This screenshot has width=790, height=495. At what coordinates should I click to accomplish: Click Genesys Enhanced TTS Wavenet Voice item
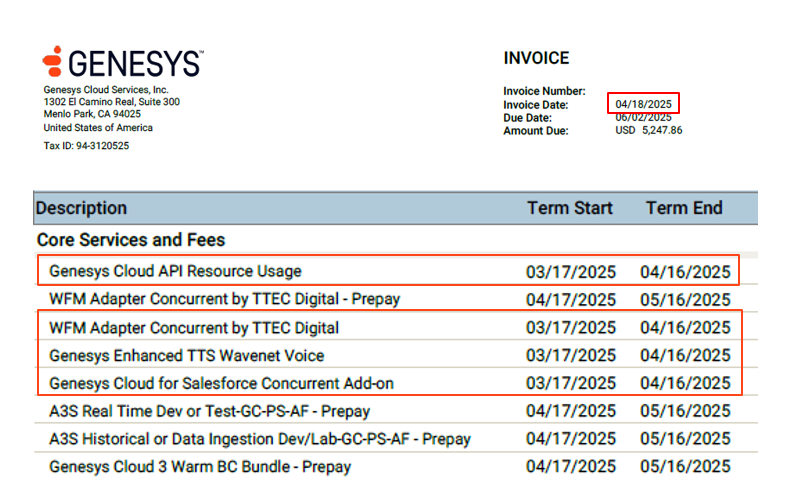point(187,355)
